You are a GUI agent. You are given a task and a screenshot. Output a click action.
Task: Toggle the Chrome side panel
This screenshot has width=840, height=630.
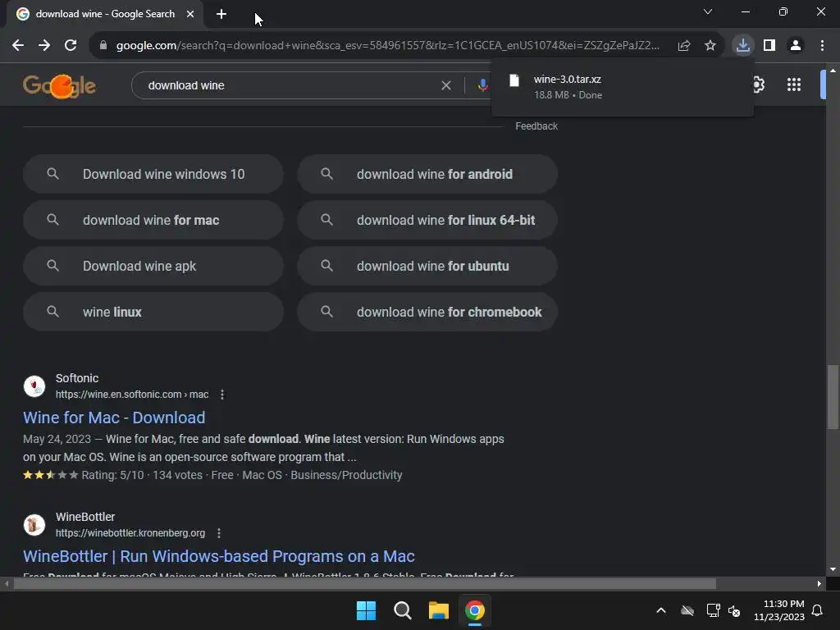[x=769, y=46]
